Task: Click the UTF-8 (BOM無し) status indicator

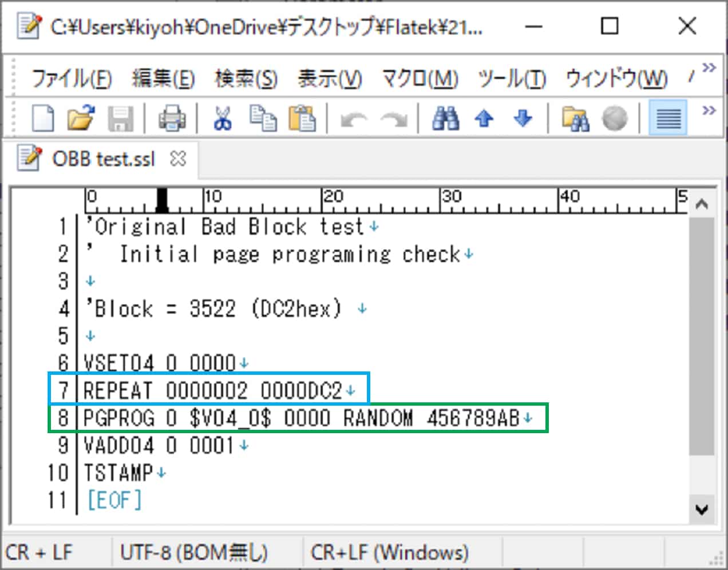Action: tap(194, 552)
